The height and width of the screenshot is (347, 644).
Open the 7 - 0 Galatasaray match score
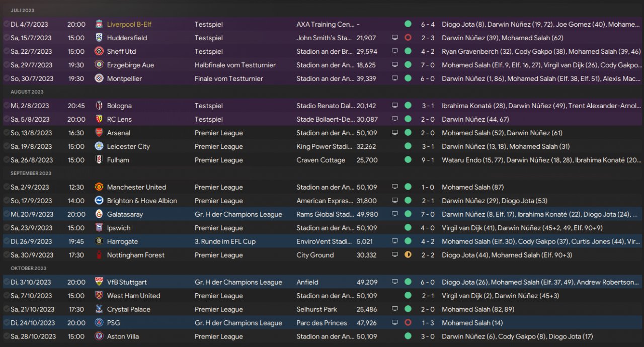click(x=428, y=214)
